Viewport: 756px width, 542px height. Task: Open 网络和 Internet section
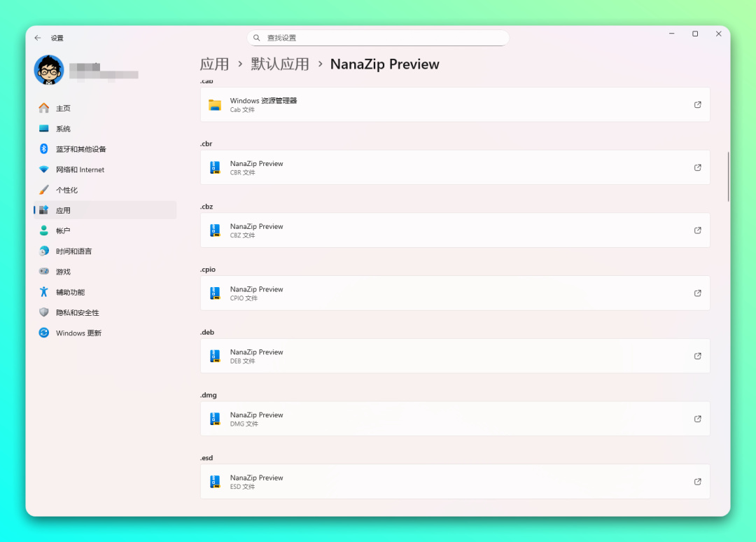tap(105, 169)
